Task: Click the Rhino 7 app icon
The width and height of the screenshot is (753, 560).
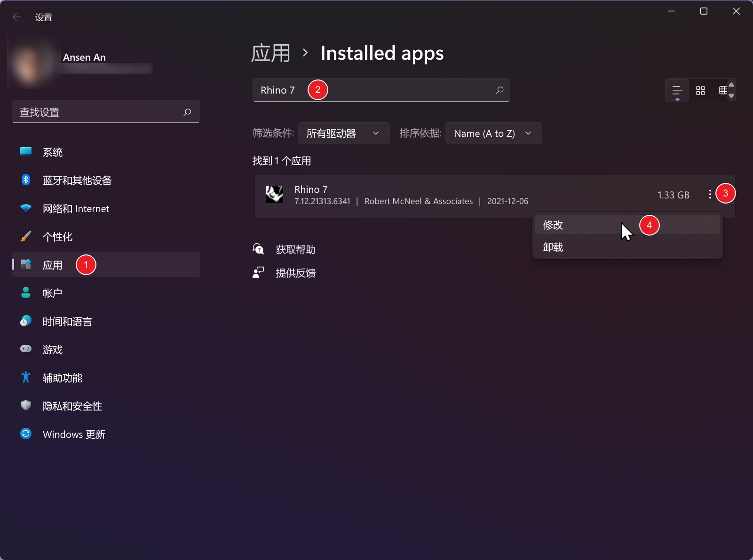Action: (275, 194)
